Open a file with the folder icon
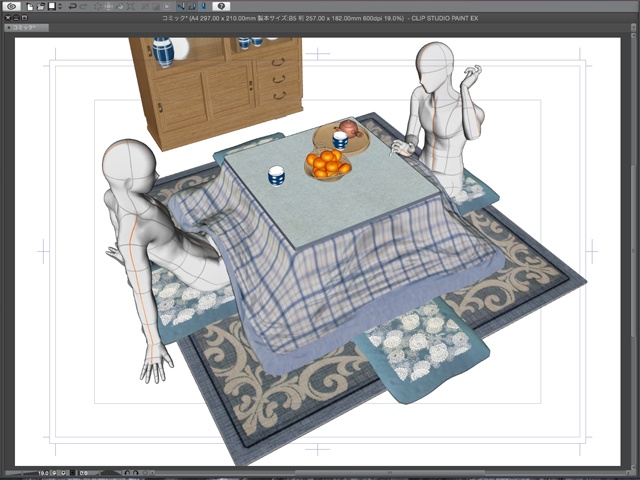Viewport: 640px width, 480px height. coord(41,7)
